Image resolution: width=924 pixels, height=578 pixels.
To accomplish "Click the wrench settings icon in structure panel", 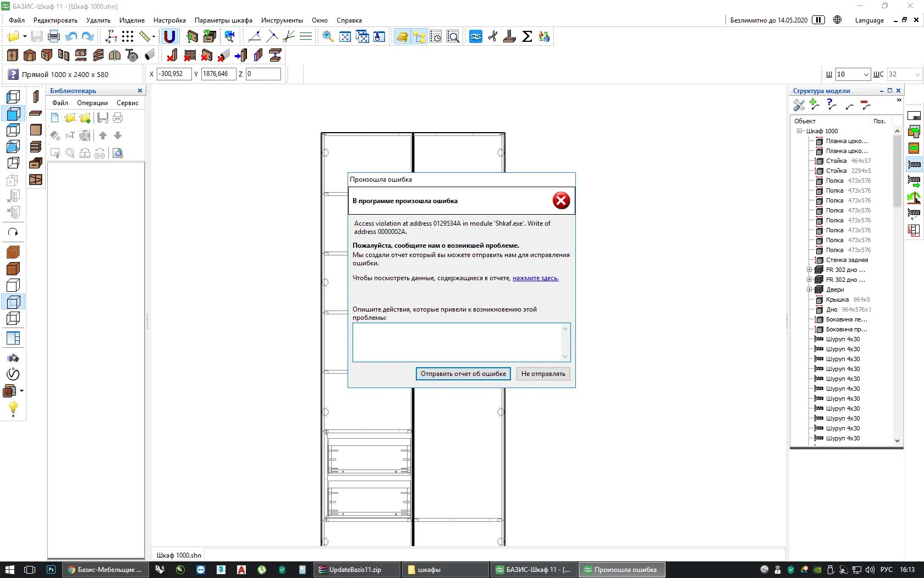I will [799, 105].
